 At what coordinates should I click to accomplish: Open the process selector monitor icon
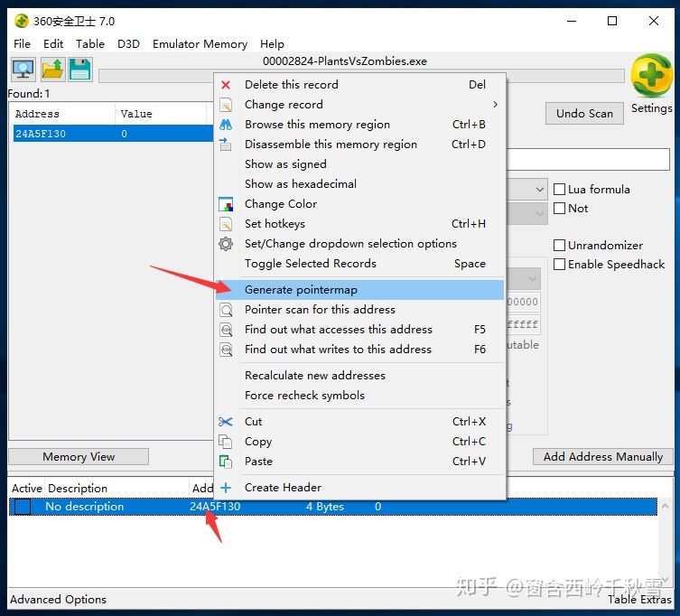click(23, 70)
